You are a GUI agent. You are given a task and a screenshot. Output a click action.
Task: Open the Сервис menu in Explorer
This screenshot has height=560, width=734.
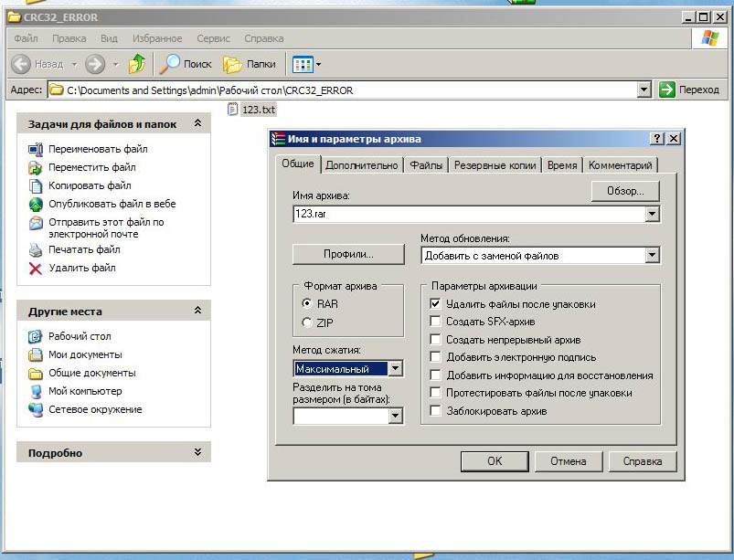point(214,38)
